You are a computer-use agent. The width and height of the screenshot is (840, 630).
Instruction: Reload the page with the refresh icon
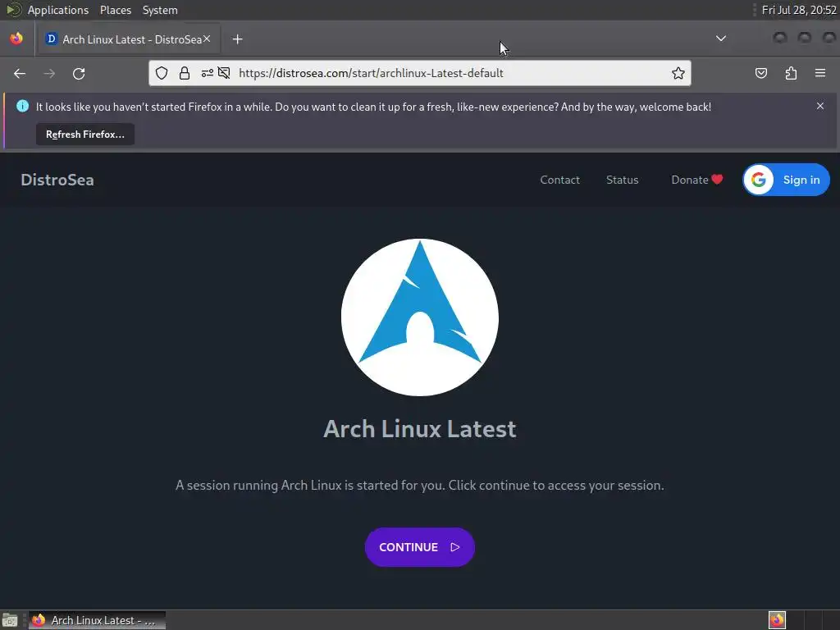pos(79,73)
